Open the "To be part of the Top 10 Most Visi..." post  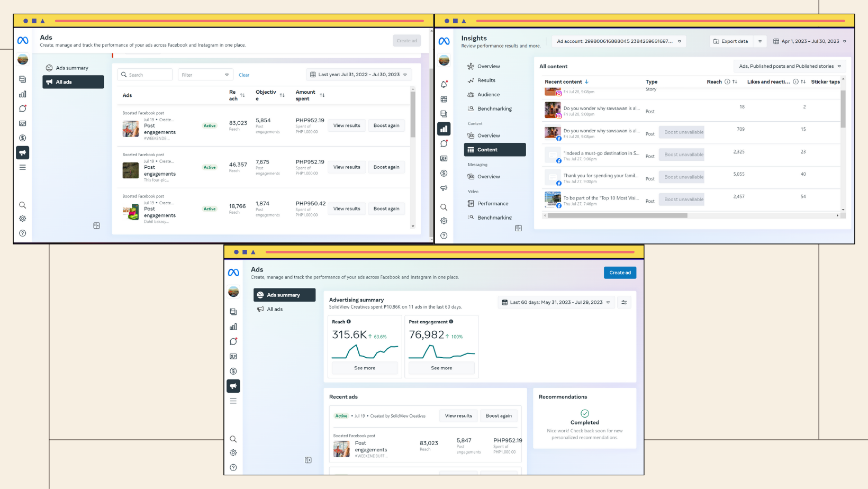(x=601, y=198)
